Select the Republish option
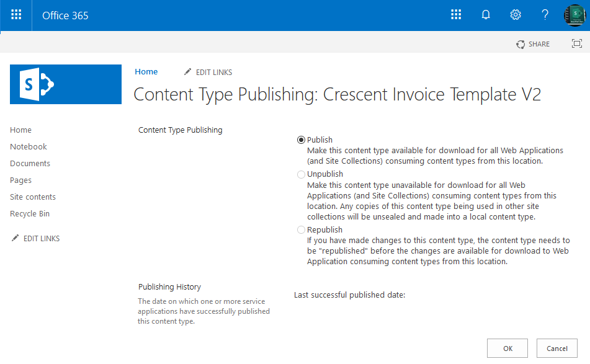Image resolution: width=590 pixels, height=364 pixels. [301, 229]
